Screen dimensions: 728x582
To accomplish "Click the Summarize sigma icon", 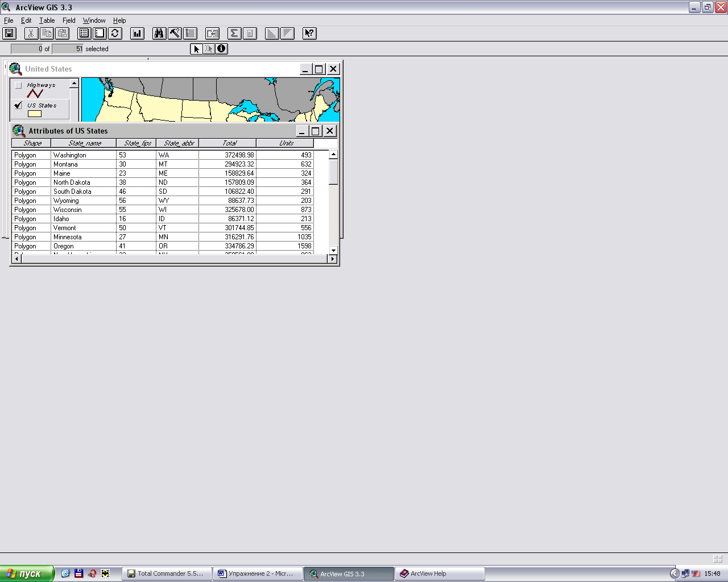I will [x=234, y=33].
